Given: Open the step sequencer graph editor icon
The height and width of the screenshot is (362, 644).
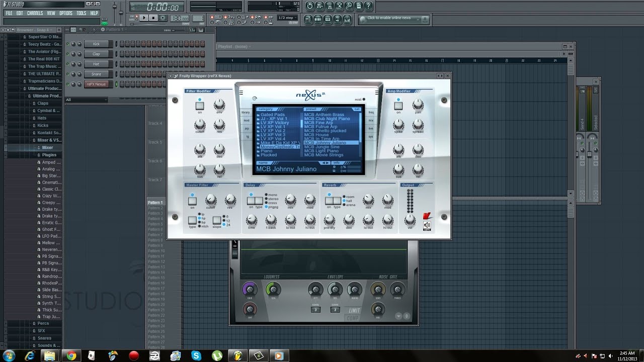Looking at the screenshot, I should [x=193, y=30].
